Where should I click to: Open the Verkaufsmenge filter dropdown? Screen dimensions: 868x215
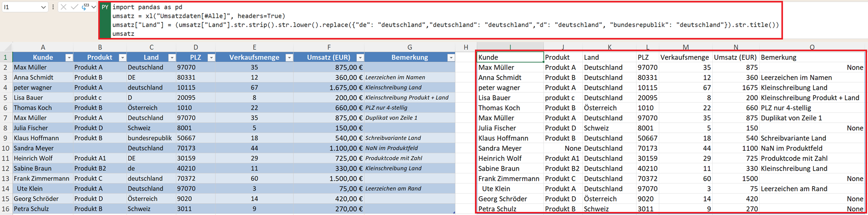point(289,57)
